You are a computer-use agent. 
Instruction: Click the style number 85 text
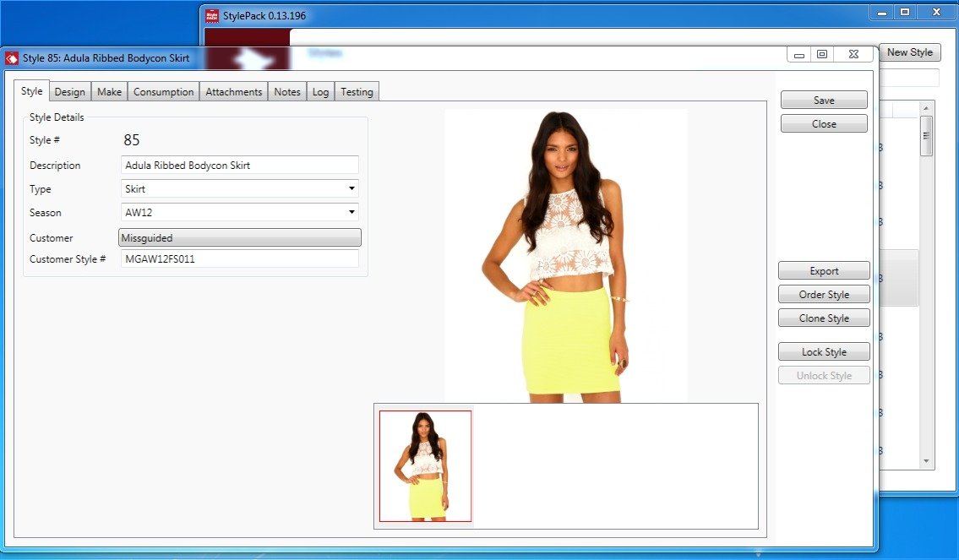[x=132, y=140]
